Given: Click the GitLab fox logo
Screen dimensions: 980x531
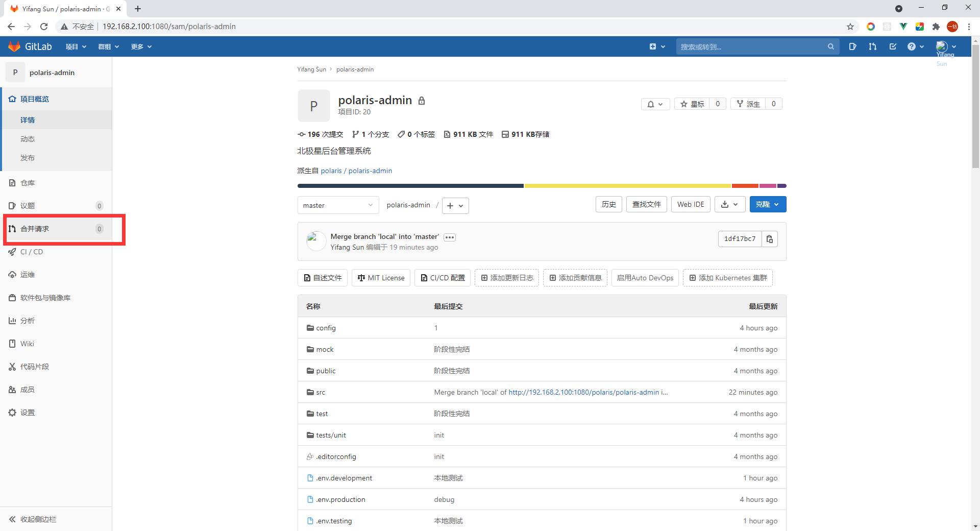Looking at the screenshot, I should 14,46.
